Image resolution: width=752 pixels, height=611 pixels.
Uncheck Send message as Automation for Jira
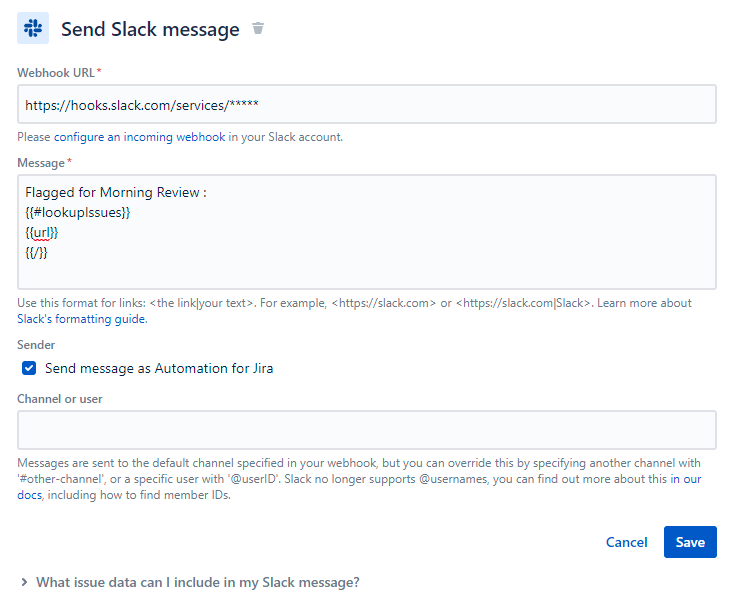(x=29, y=368)
